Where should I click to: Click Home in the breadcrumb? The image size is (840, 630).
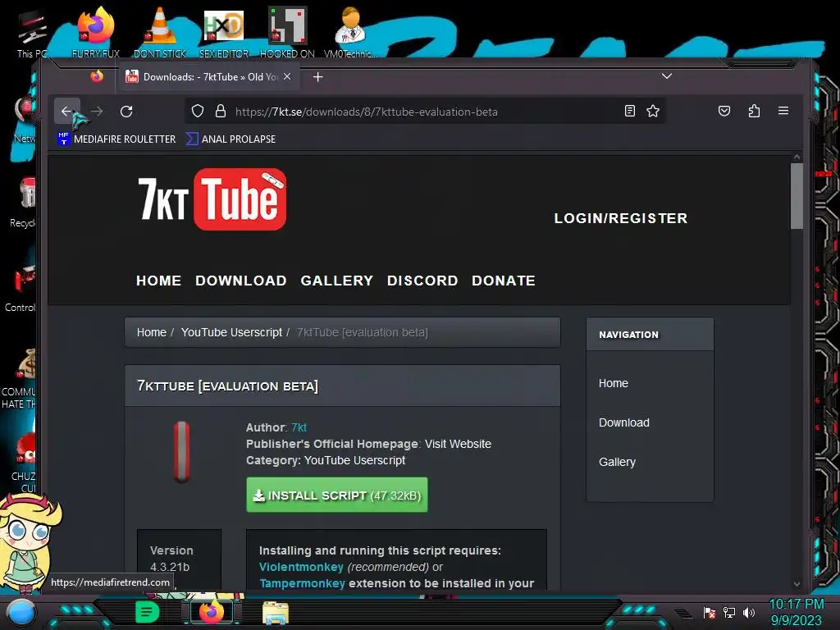click(x=152, y=332)
